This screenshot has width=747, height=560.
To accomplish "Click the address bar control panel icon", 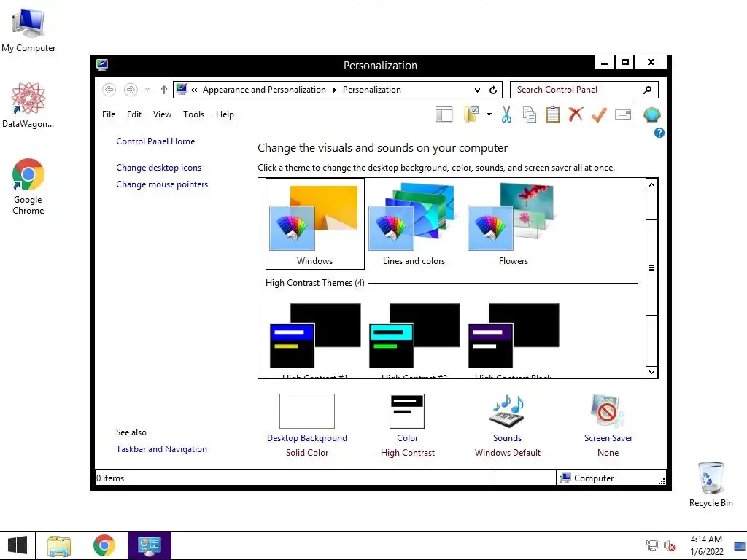I will coord(182,89).
